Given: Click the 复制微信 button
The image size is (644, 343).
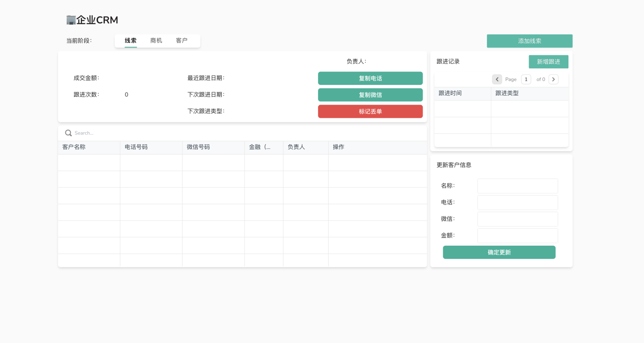Looking at the screenshot, I should click(370, 95).
